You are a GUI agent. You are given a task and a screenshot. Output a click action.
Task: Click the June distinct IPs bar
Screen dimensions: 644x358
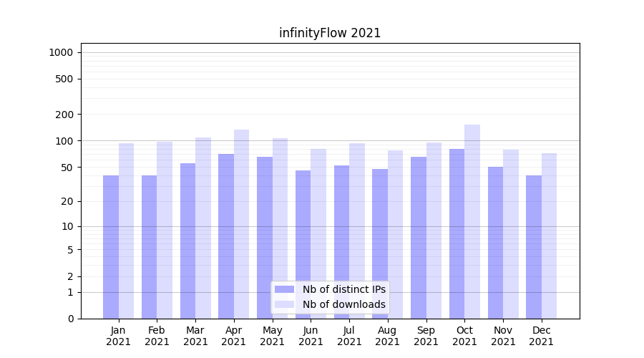point(303,244)
